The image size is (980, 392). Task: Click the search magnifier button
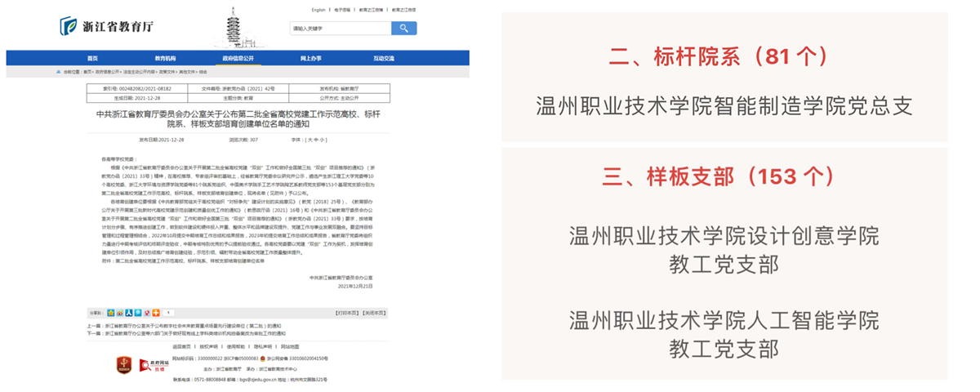click(403, 29)
